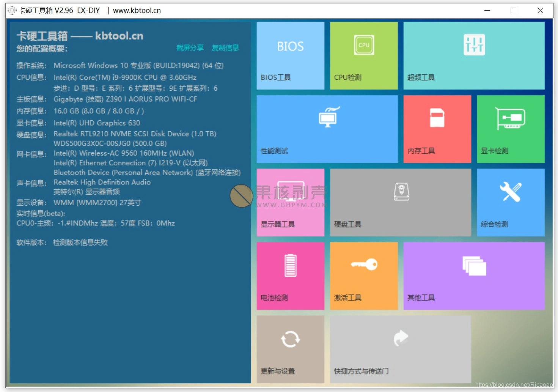Select the 操作系统 Windows 10 text line
Image resolution: width=558 pixels, height=392 pixels.
click(x=138, y=65)
